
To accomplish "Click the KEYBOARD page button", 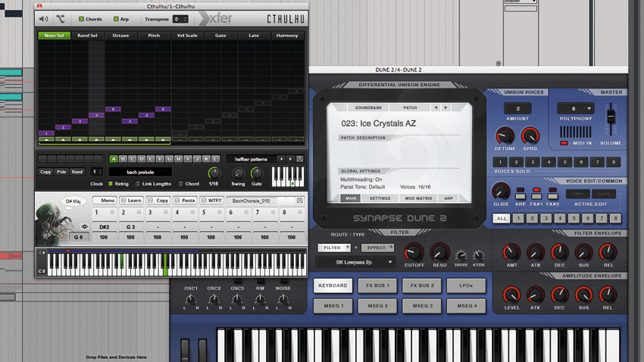I will pos(333,286).
